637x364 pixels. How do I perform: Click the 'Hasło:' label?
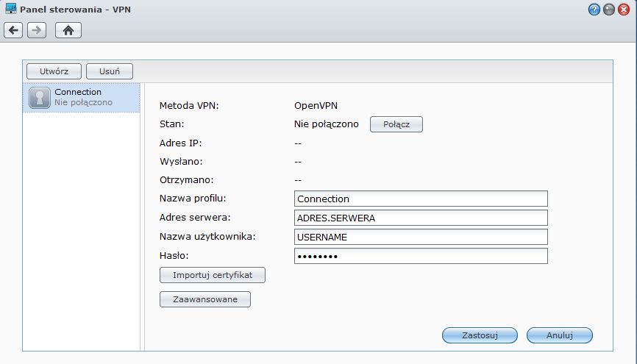point(174,255)
